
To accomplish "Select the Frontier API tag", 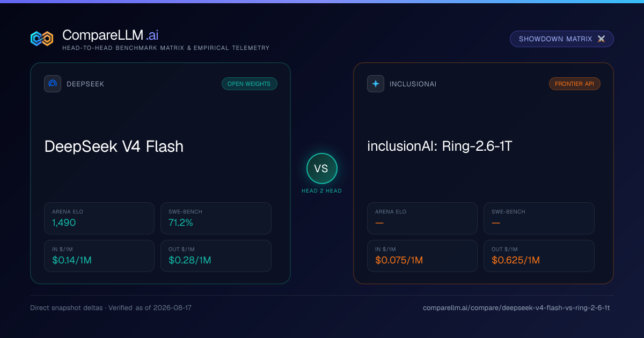I will coord(575,84).
